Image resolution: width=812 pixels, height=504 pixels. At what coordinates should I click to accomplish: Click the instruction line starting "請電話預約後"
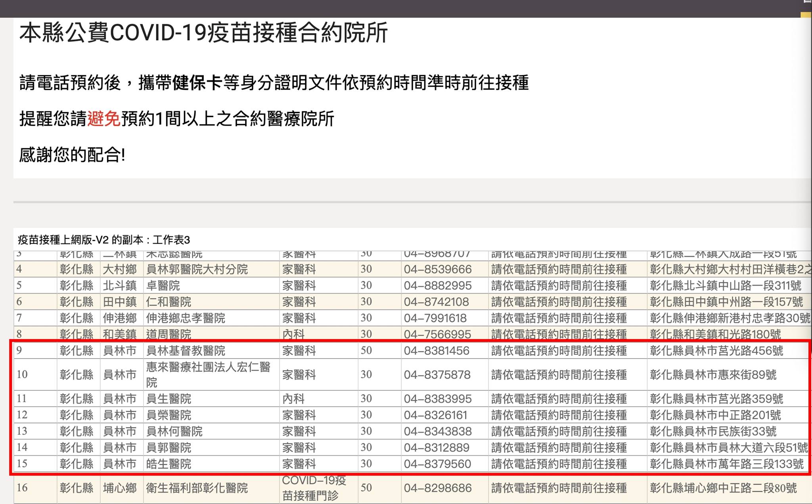click(x=274, y=83)
